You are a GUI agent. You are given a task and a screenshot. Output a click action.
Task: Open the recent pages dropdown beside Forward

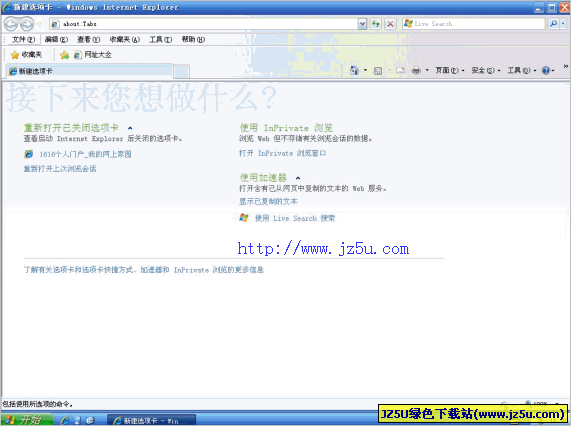[x=39, y=24]
